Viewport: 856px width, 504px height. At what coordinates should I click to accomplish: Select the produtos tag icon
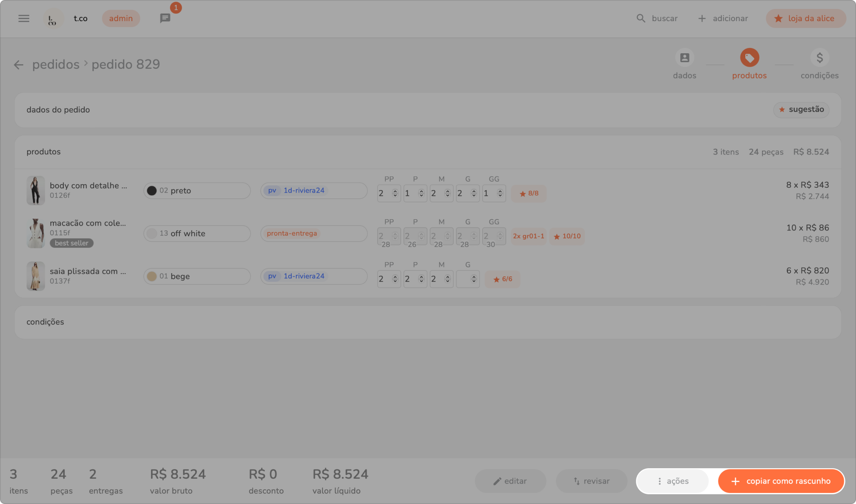pos(749,58)
